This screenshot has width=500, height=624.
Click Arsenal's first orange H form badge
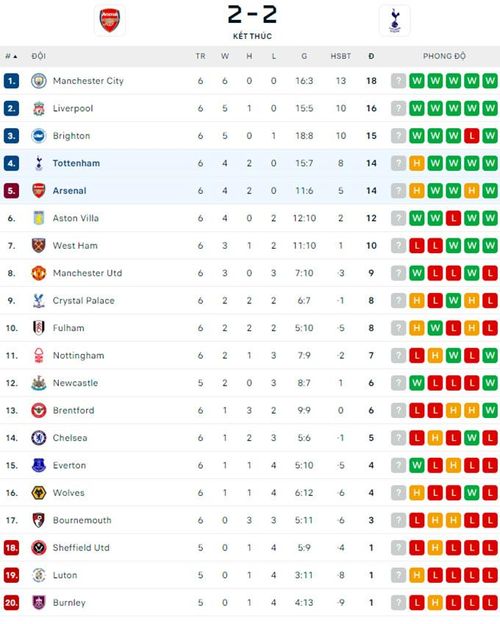pyautogui.click(x=416, y=191)
